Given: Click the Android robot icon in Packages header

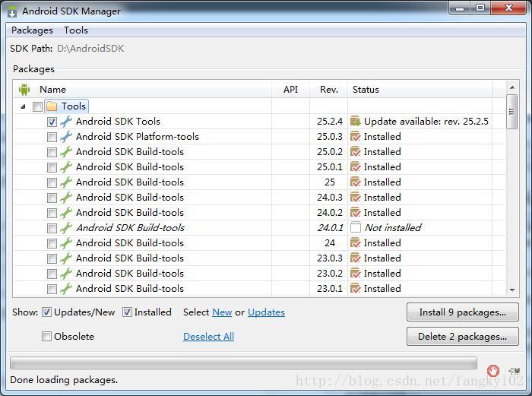Looking at the screenshot, I should 24,90.
